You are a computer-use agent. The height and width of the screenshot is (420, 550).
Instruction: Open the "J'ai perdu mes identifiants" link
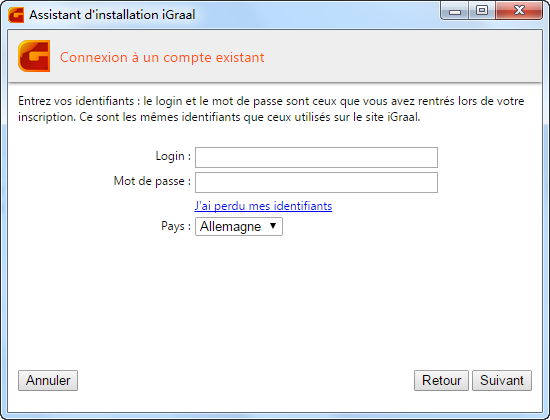(x=263, y=206)
